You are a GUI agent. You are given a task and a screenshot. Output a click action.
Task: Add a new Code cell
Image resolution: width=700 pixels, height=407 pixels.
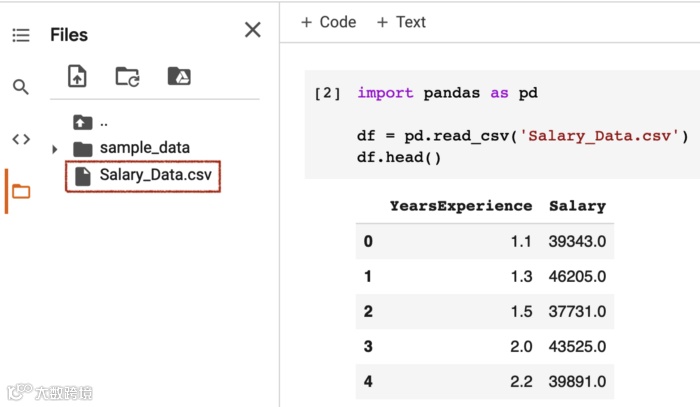coord(328,22)
